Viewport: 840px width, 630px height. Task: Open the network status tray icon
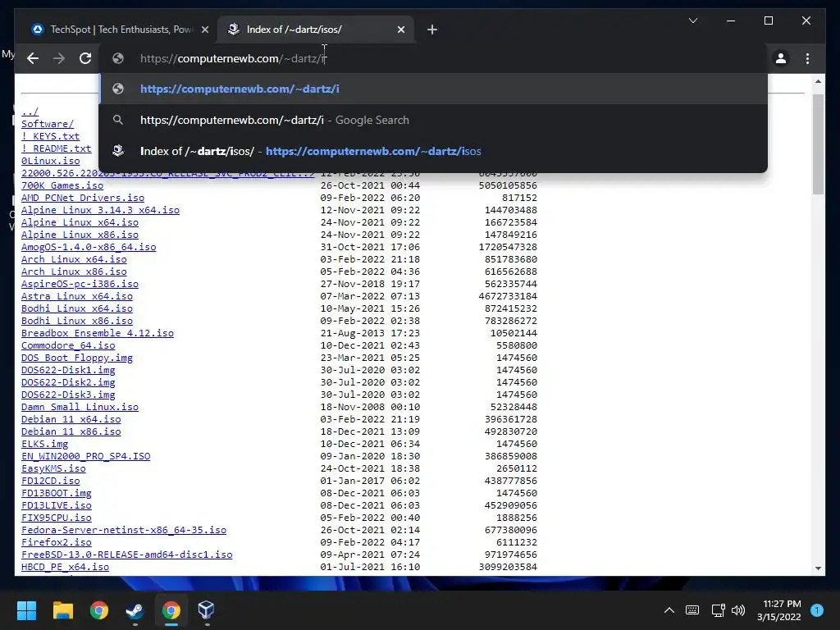(718, 610)
